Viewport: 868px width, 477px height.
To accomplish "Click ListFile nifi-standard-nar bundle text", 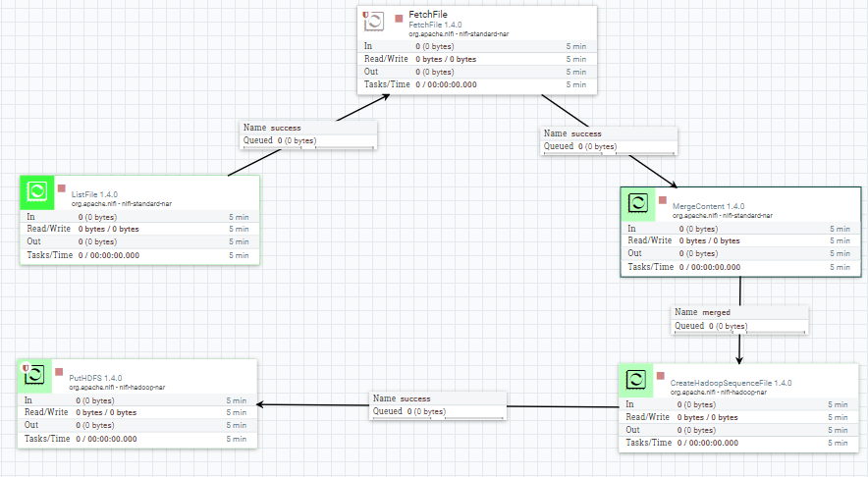I will (x=121, y=203).
